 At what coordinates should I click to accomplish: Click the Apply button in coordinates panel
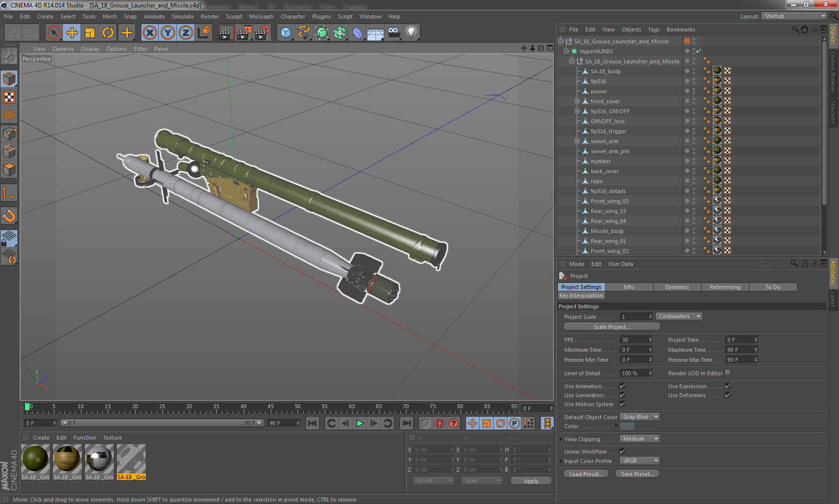[x=531, y=481]
